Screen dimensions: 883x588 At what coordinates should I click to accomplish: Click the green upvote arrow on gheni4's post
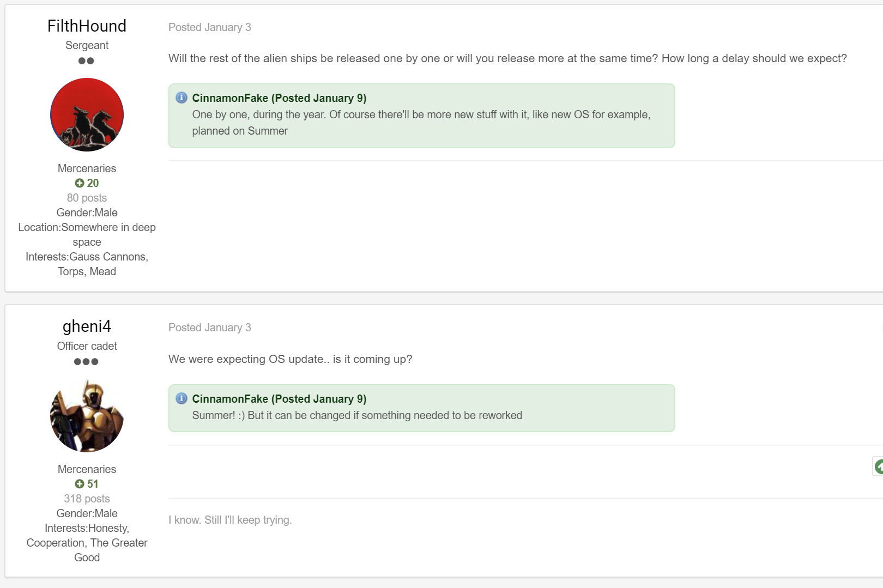[878, 466]
